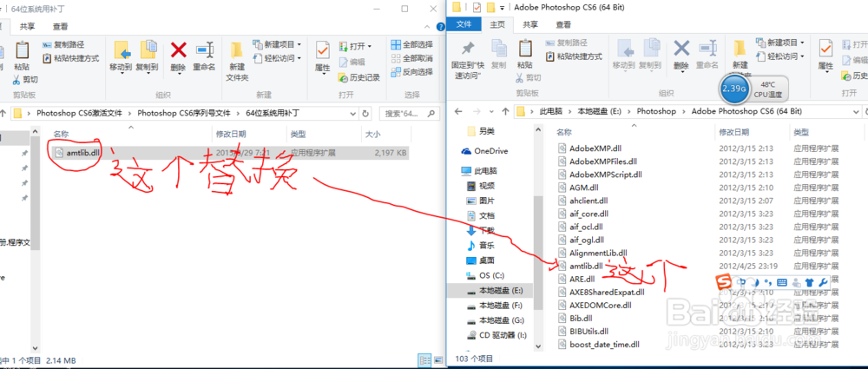Switch to 查看 tab in right window

[563, 24]
